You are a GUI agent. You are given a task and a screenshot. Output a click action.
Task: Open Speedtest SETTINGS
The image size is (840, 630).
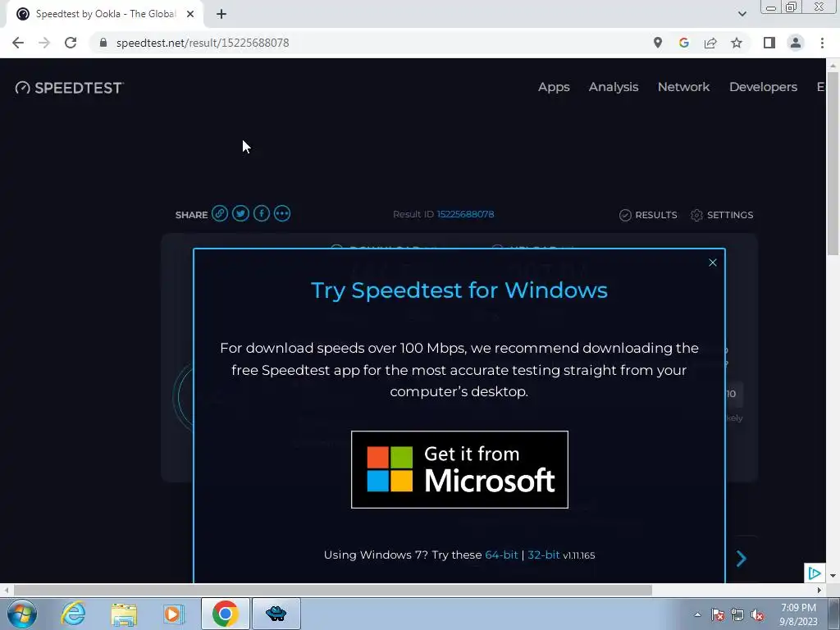coord(722,215)
